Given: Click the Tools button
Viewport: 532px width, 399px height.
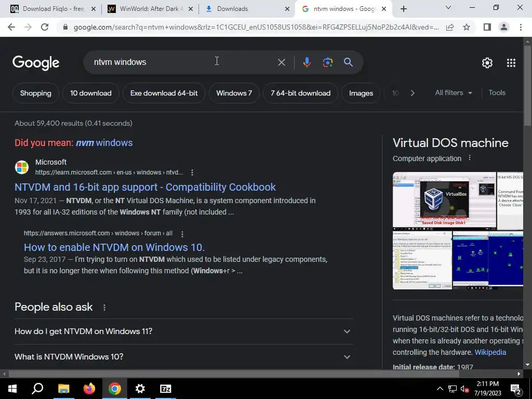Looking at the screenshot, I should [x=497, y=92].
